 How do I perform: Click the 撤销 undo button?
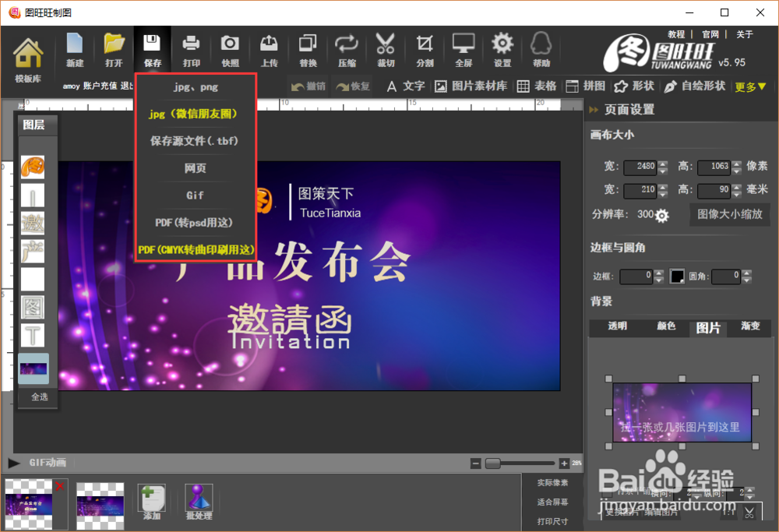tap(310, 86)
